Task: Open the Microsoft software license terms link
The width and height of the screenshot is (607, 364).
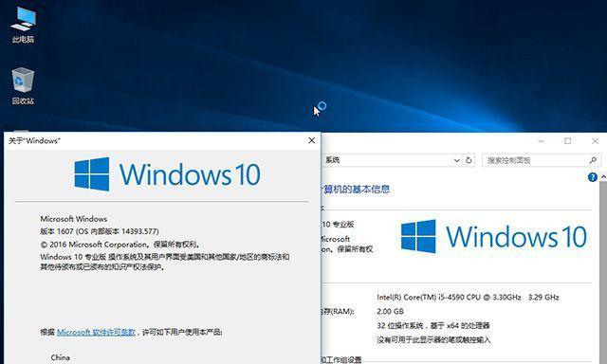Action: pyautogui.click(x=96, y=333)
